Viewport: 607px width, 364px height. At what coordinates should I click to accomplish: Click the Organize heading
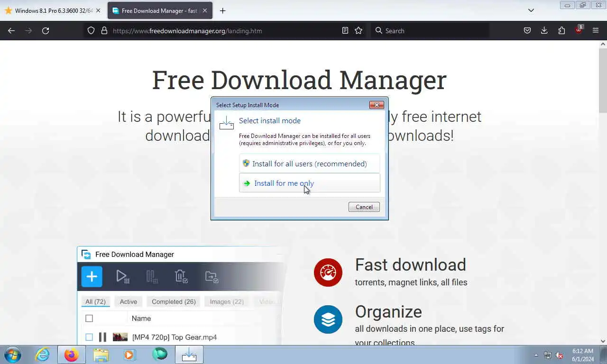[388, 311]
